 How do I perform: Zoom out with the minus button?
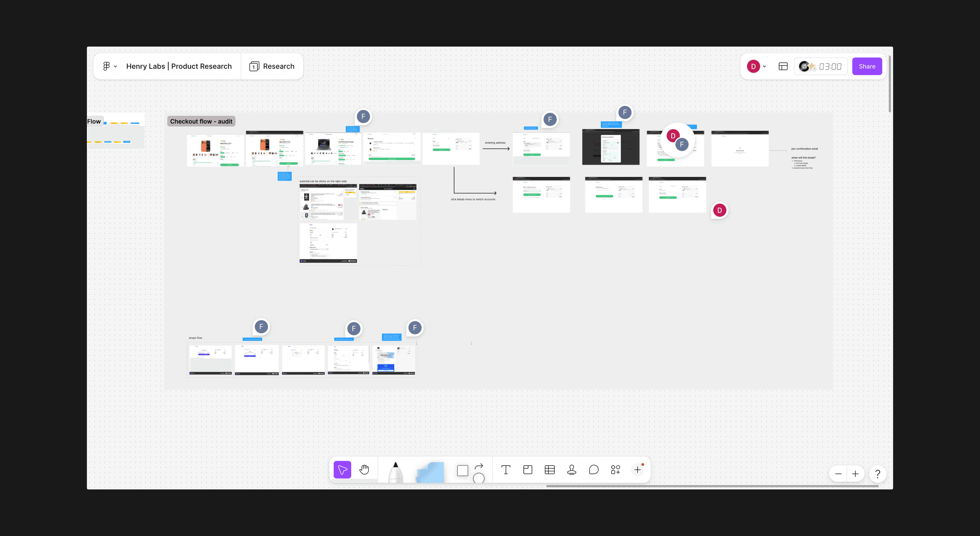(x=838, y=474)
